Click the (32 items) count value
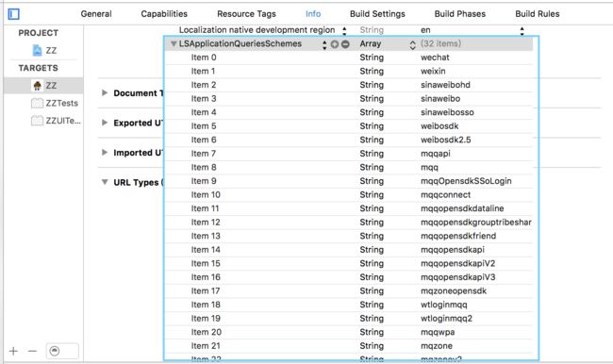Image resolution: width=613 pixels, height=364 pixels. 441,43
